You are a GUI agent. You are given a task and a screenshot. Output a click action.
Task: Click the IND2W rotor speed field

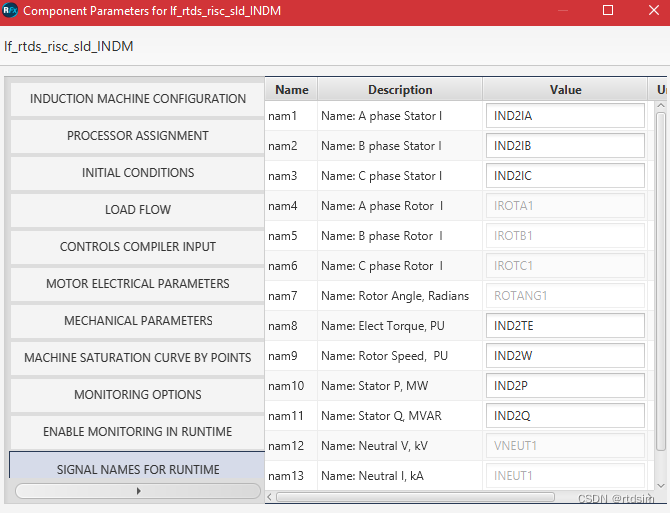coord(565,356)
